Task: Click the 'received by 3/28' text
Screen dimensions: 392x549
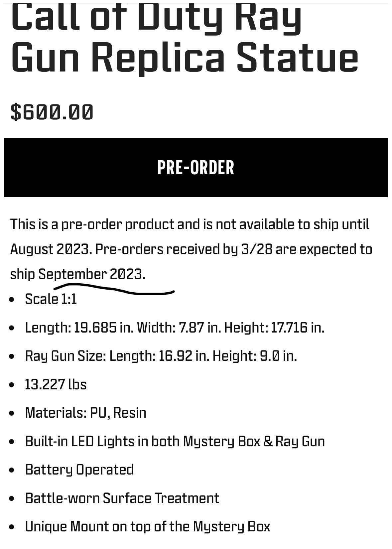Action: tap(219, 249)
